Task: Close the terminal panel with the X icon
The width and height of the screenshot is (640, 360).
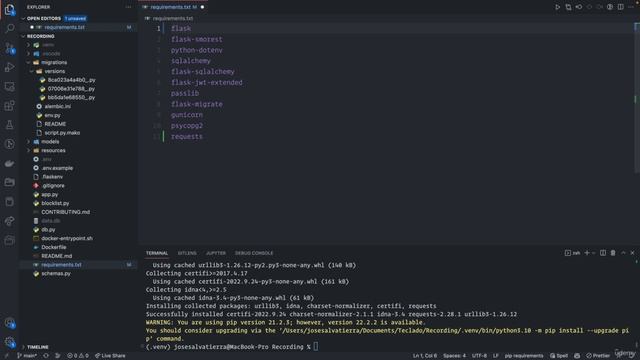Action: pos(632,253)
